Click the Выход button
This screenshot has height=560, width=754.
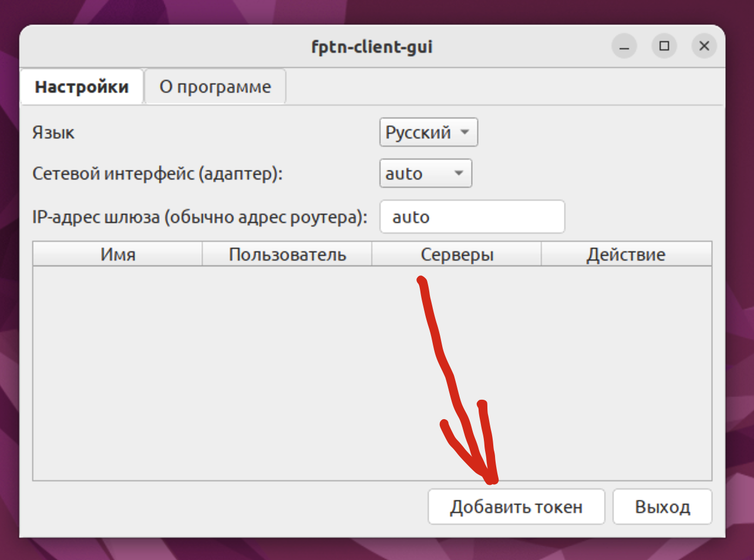point(662,507)
